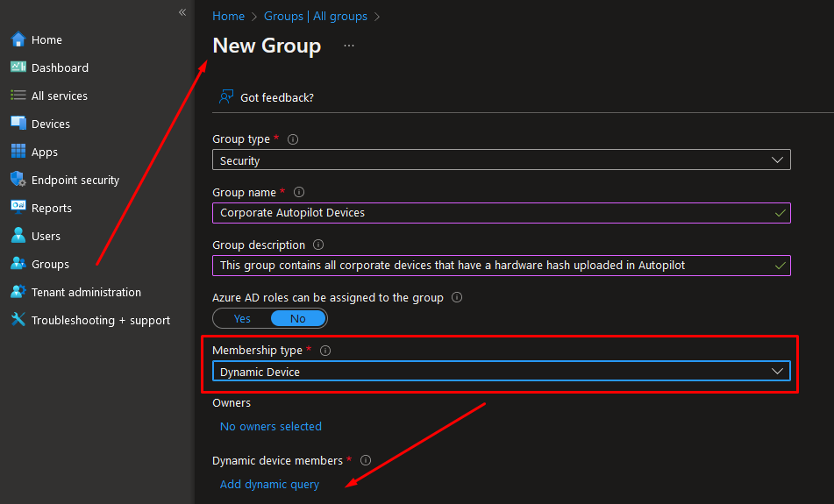Screen dimensions: 834x504
Task: Click the Devices monitor icon
Action: point(18,124)
